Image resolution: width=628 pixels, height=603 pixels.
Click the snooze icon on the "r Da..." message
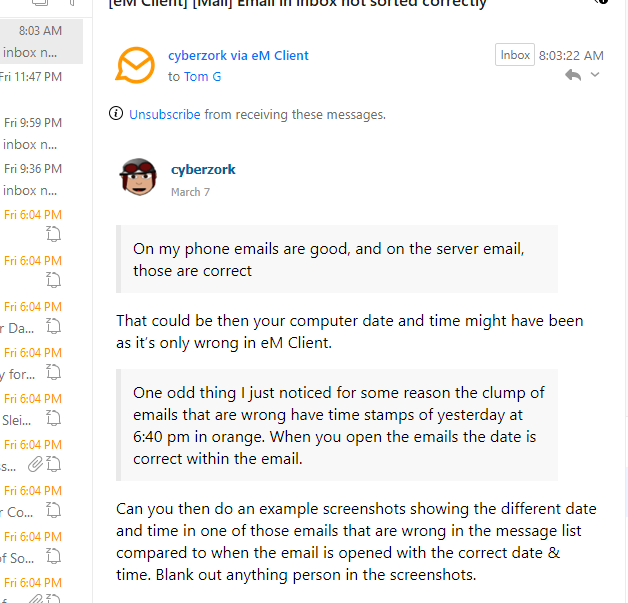point(55,326)
